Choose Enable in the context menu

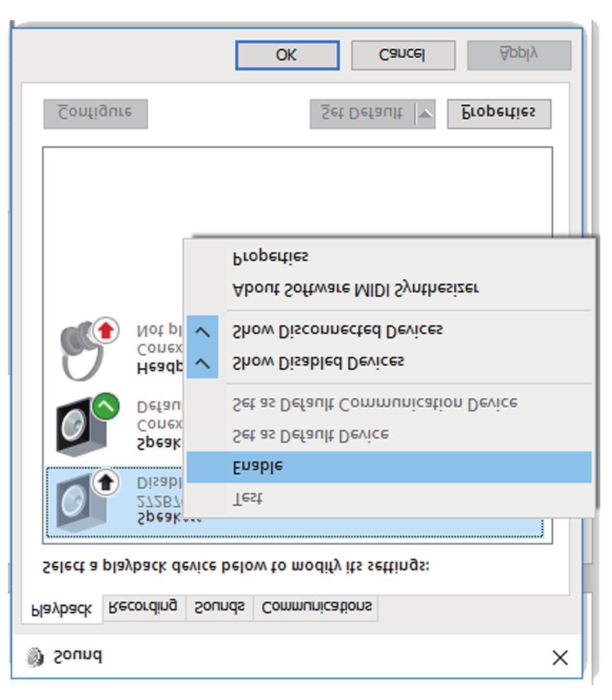[x=389, y=467]
